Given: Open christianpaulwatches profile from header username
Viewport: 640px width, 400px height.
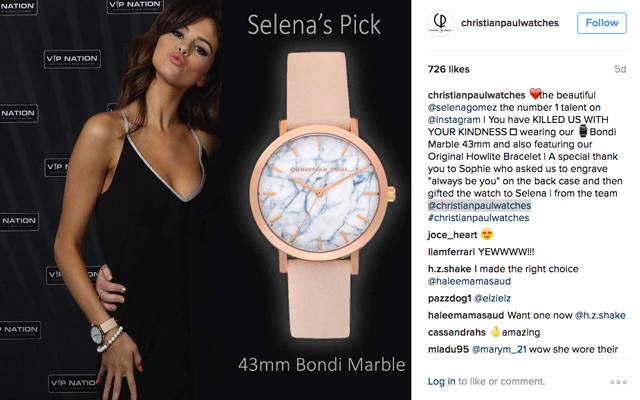Looking at the screenshot, I should click(509, 23).
